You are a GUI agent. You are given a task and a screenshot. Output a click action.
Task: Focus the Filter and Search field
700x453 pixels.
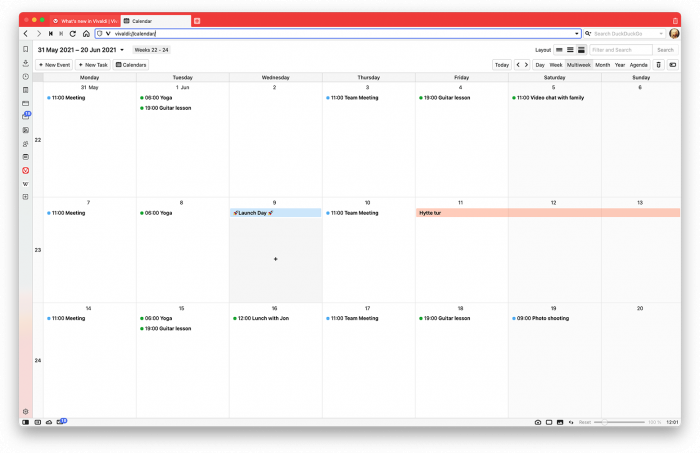[x=621, y=50]
